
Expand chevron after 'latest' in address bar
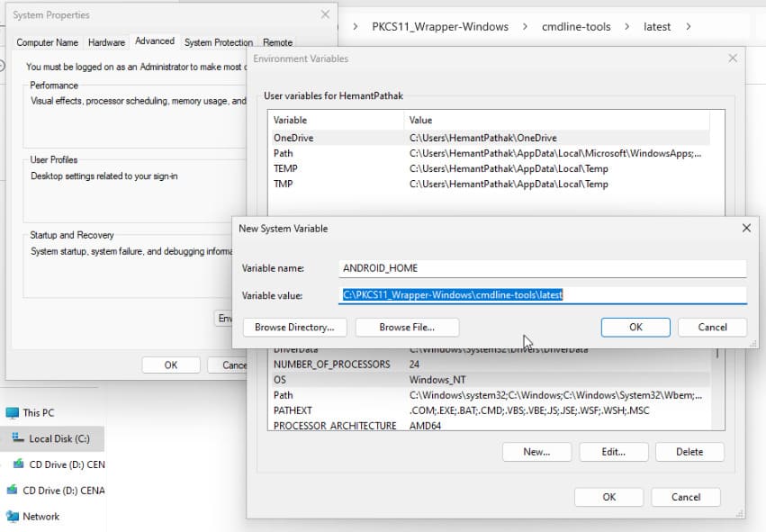[x=689, y=27]
